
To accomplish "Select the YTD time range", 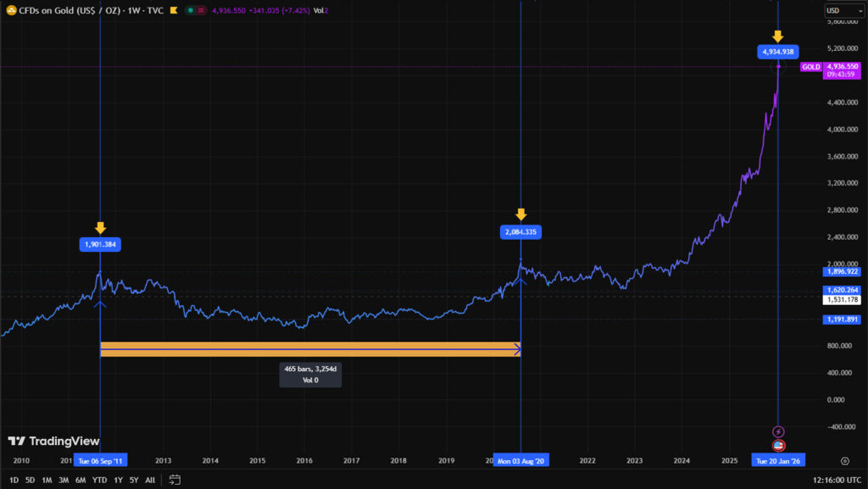I will coord(99,481).
